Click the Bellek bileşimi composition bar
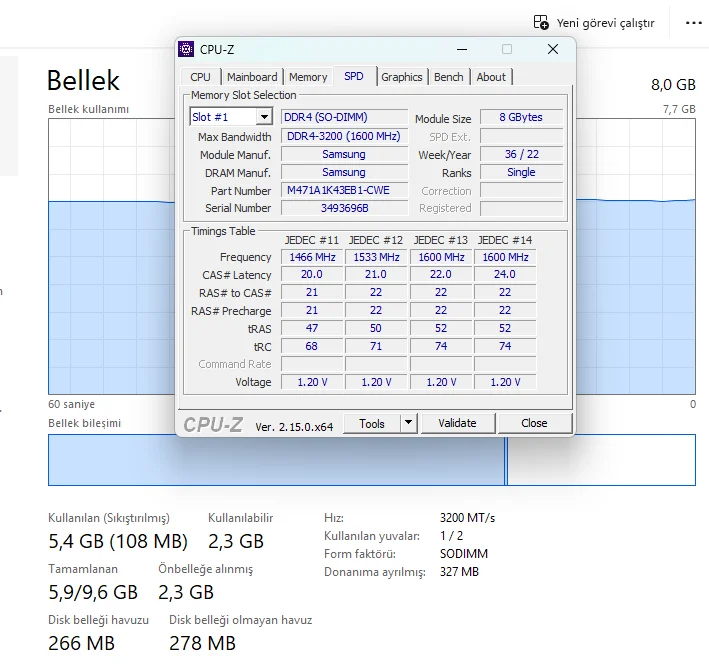This screenshot has width=709, height=665. [x=372, y=460]
